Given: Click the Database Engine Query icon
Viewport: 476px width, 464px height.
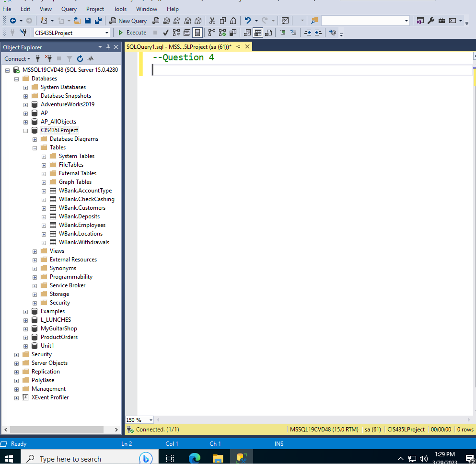Looking at the screenshot, I should (x=156, y=21).
